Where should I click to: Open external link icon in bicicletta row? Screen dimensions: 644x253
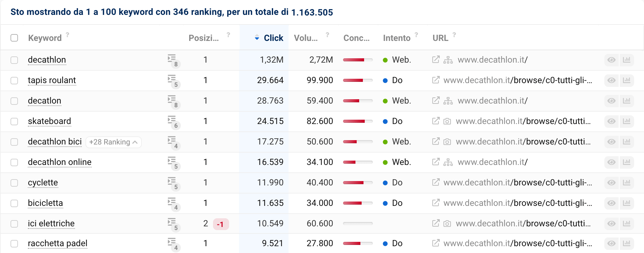pyautogui.click(x=436, y=202)
